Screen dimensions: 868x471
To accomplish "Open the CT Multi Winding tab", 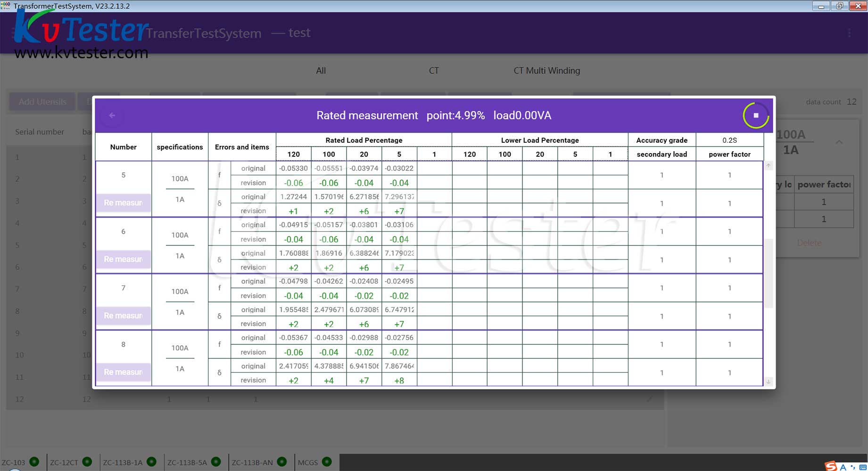I will click(x=546, y=71).
